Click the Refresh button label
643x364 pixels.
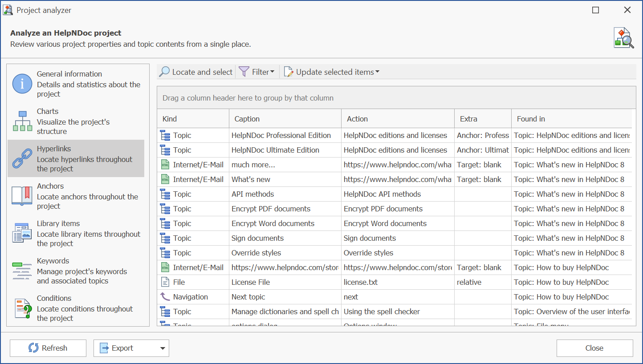pyautogui.click(x=54, y=348)
